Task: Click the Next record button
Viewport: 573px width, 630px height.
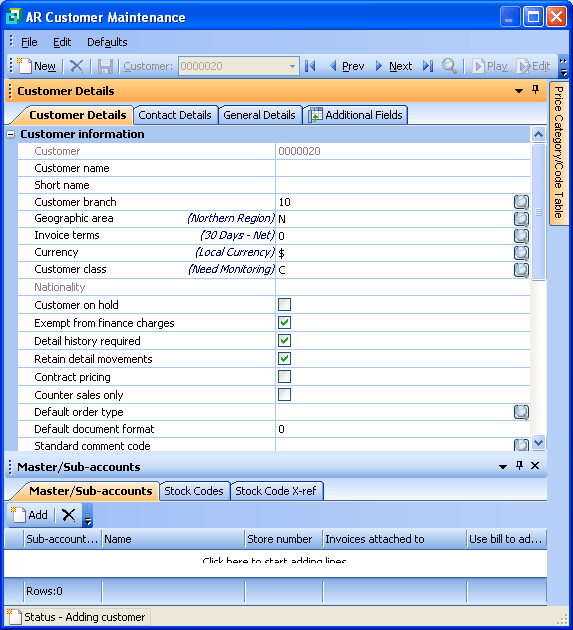Action: [394, 66]
